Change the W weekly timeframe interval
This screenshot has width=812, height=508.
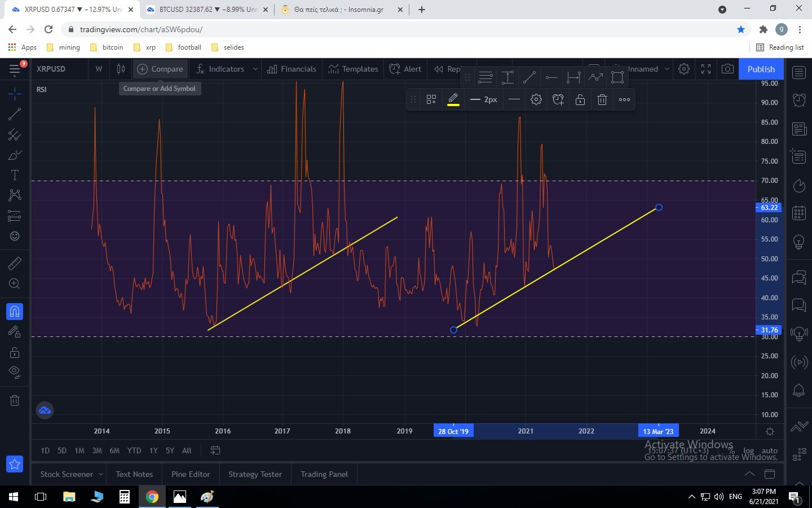tap(99, 69)
